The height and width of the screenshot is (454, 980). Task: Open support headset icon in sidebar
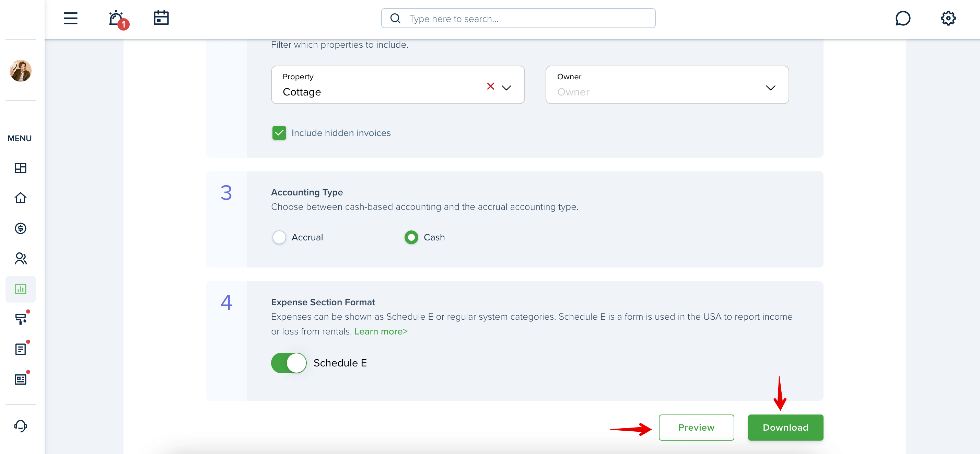[21, 426]
